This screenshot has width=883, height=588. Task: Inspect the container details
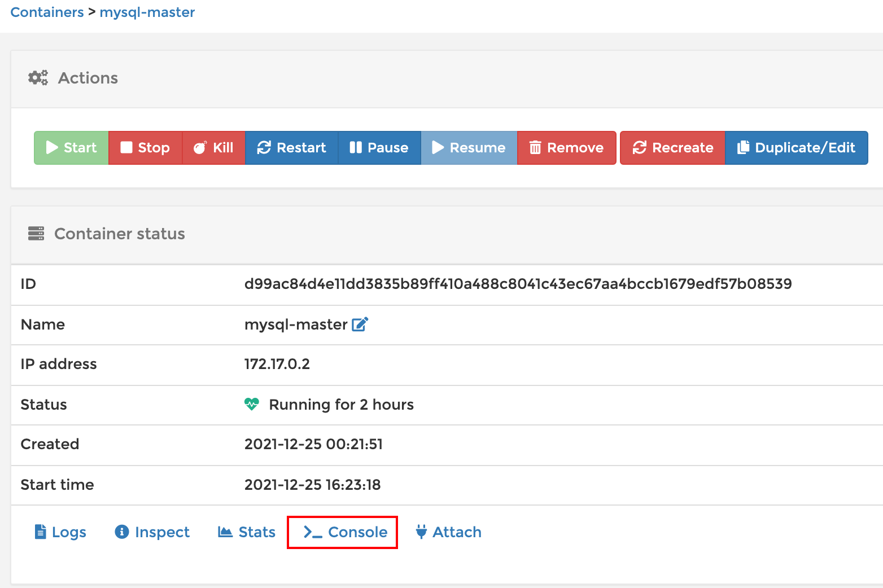point(151,532)
